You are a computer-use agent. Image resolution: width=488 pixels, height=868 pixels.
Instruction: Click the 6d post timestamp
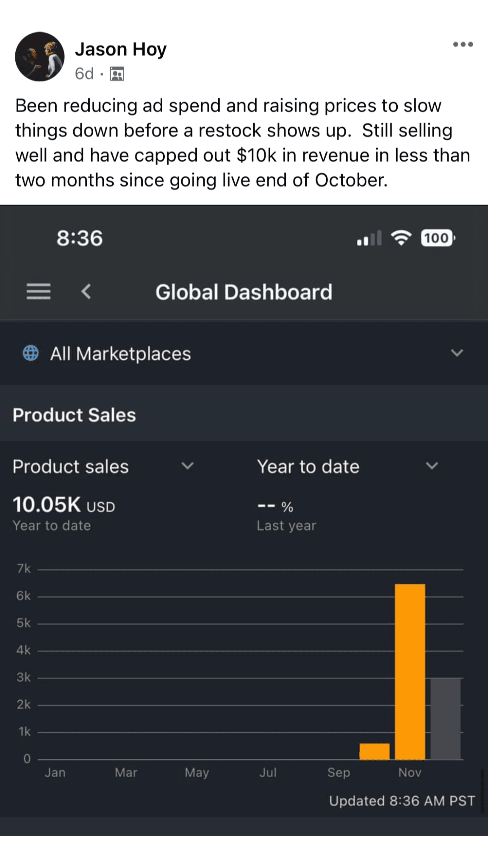pyautogui.click(x=84, y=74)
